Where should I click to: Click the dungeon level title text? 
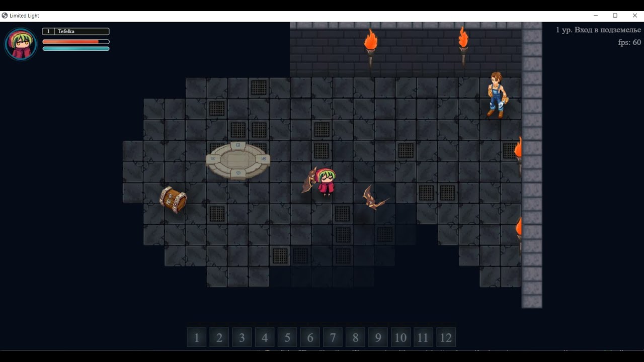pos(598,30)
